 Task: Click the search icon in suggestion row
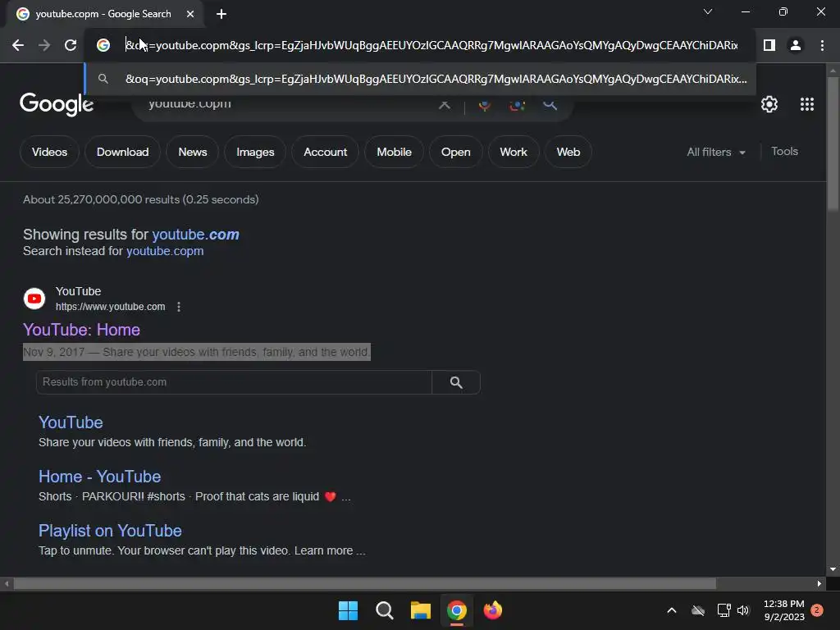(x=103, y=79)
